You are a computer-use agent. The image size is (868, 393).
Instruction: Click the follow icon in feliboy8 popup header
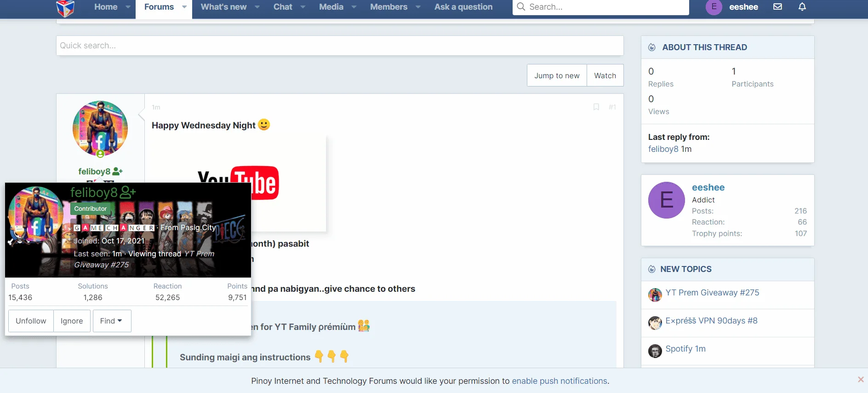[128, 192]
